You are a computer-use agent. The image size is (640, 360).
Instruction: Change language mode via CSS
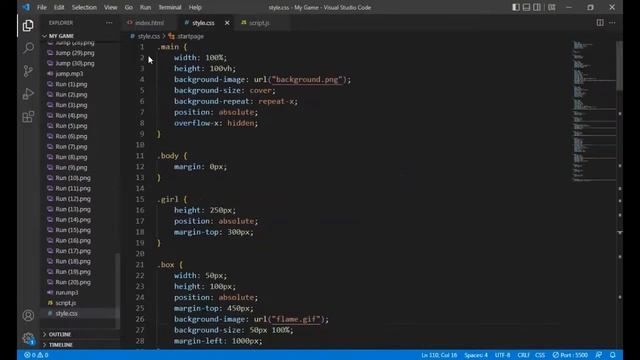click(x=540, y=355)
